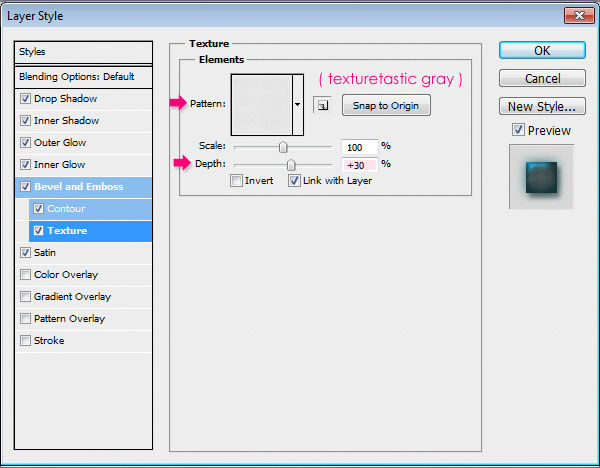Toggle the Drop Shadow checkbox
The height and width of the screenshot is (468, 600).
tap(25, 99)
